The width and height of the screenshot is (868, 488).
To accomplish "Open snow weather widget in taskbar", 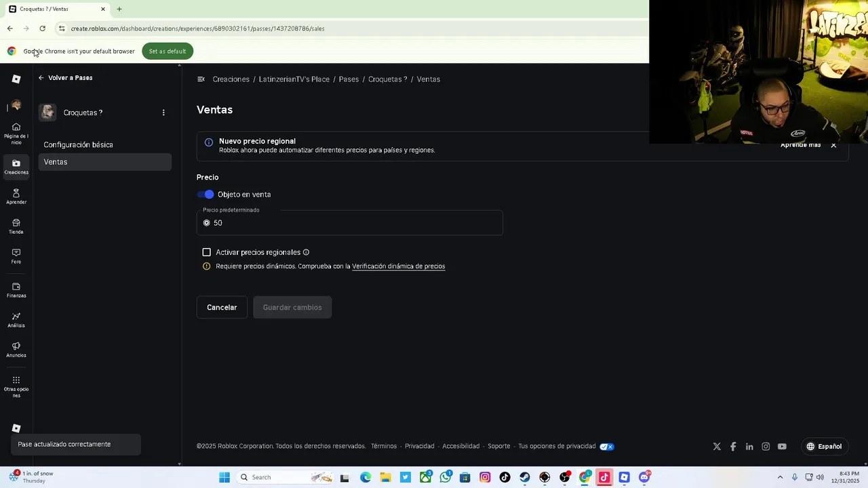I will click(x=31, y=477).
